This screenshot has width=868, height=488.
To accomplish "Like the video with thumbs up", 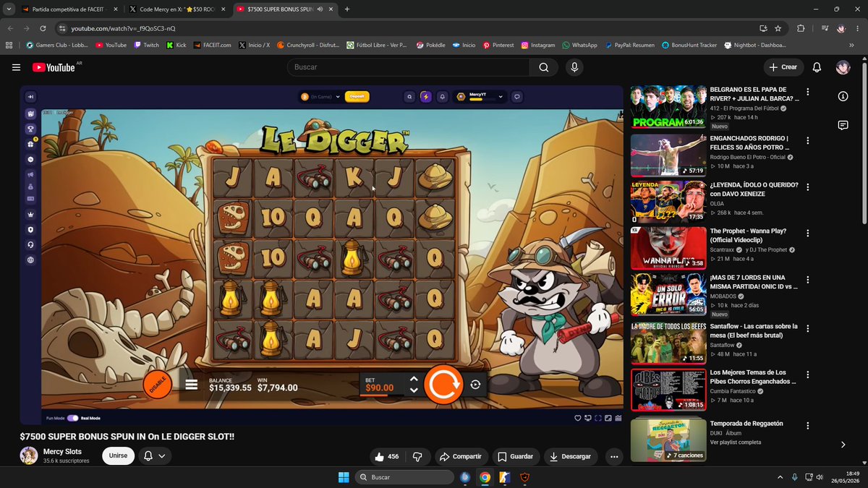I will (386, 456).
